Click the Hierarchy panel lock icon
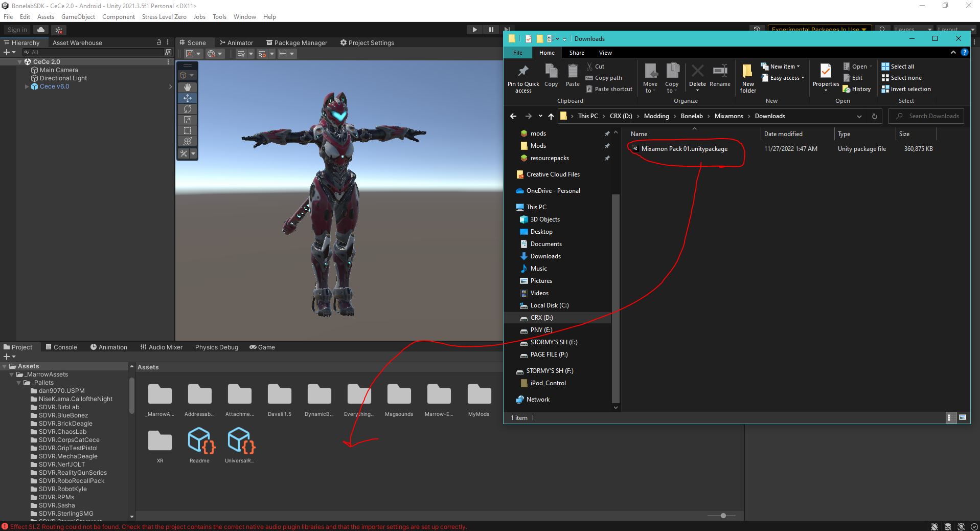This screenshot has width=980, height=531. click(159, 42)
